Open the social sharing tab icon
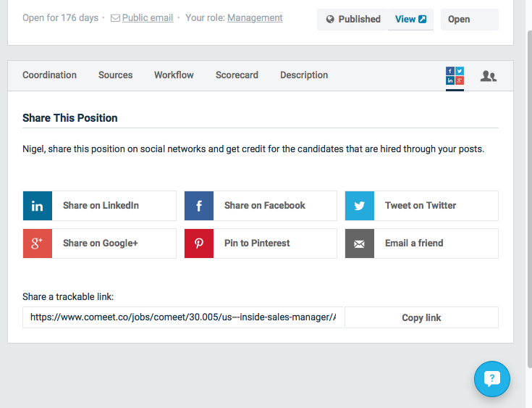The width and height of the screenshot is (532, 408). 455,76
